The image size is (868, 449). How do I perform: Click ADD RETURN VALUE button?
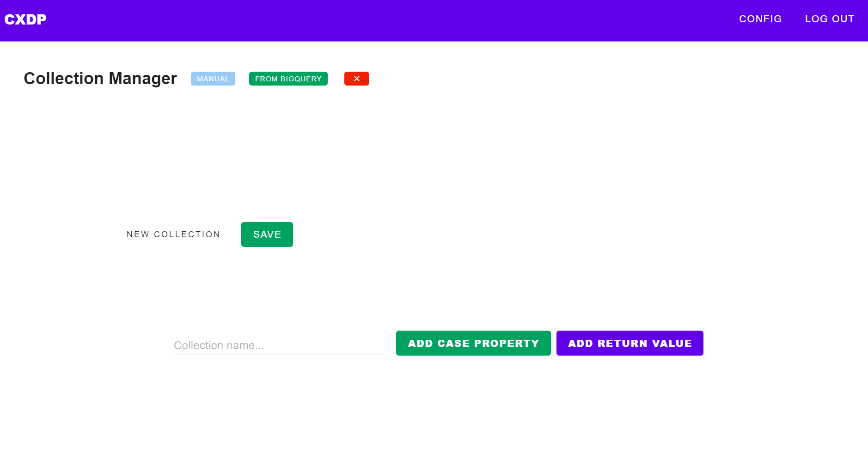coord(630,343)
